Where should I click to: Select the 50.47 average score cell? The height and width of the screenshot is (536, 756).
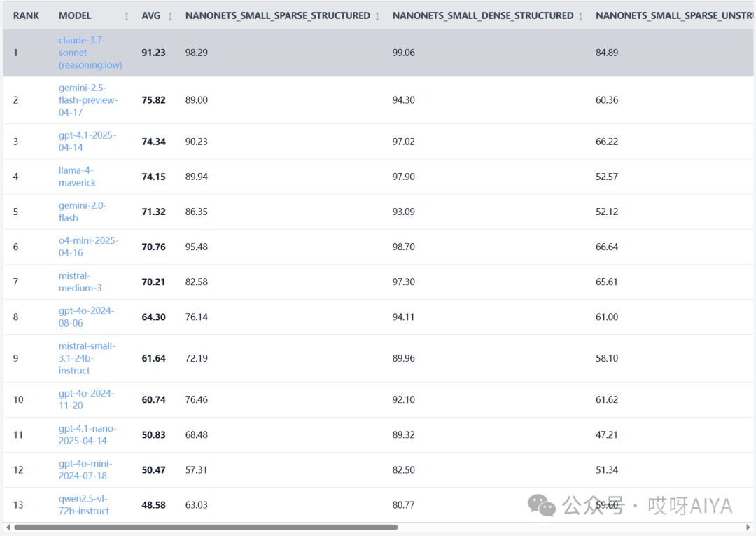tap(154, 469)
